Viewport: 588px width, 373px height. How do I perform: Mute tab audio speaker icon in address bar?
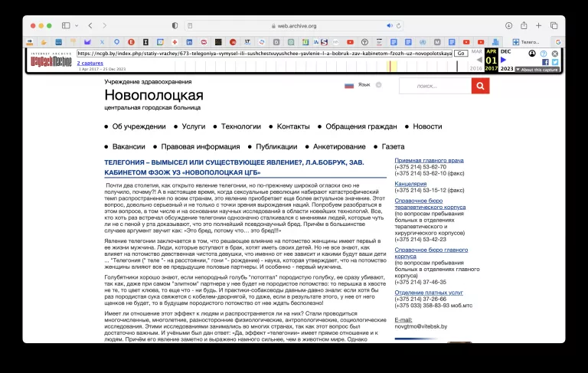pos(390,25)
